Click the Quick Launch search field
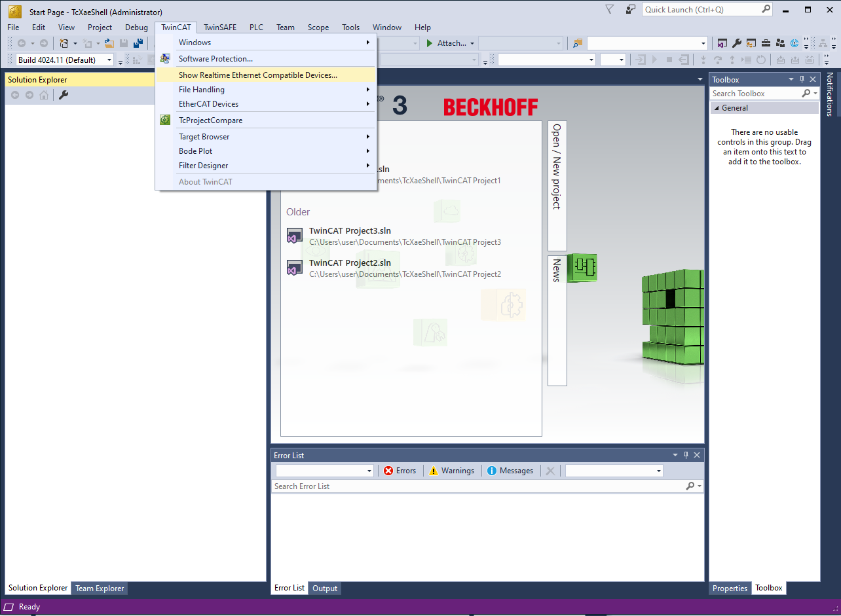This screenshot has width=841, height=616. point(701,9)
